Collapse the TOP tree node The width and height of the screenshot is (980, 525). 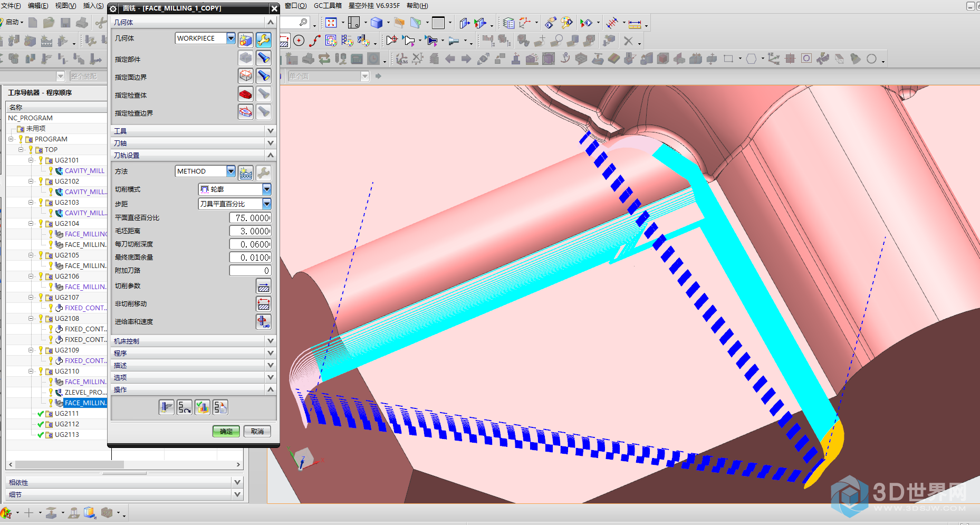tap(21, 149)
